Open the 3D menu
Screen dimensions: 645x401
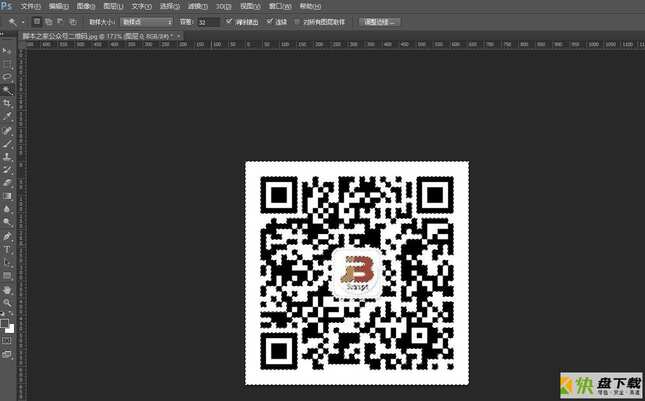click(x=224, y=6)
